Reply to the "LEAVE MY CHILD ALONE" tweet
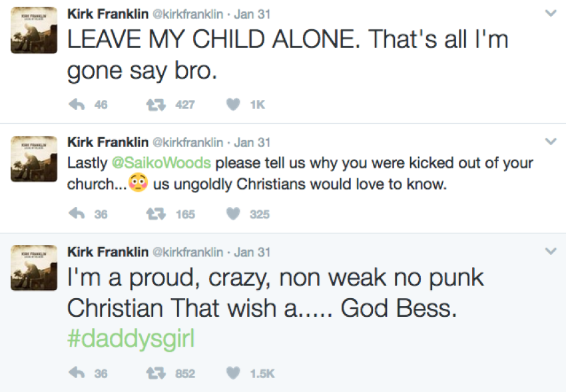This screenshot has width=566, height=392. [77, 104]
